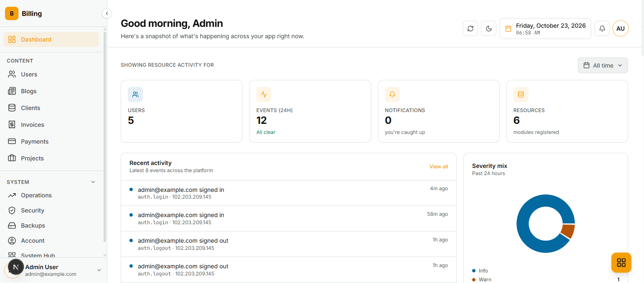The height and width of the screenshot is (283, 644).
Task: Click the Users sidebar icon
Action: pos(12,74)
